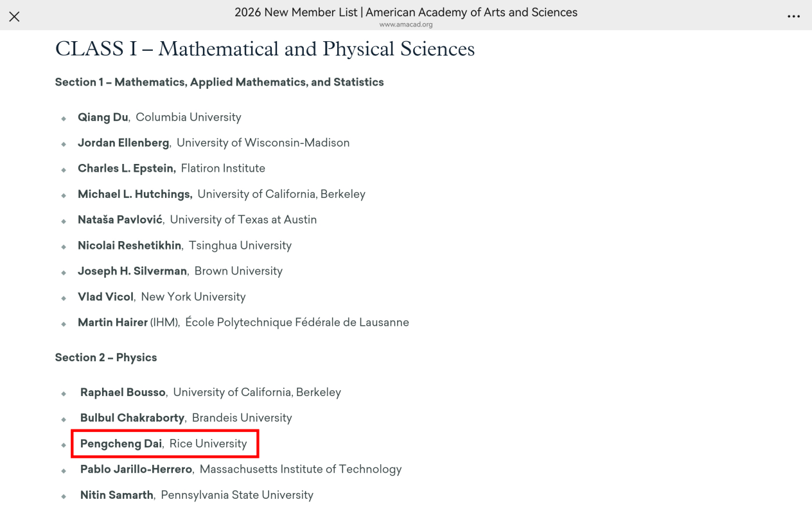Tap highlighted Pengcheng Dai, Rice University
This screenshot has height=513, width=812.
click(x=163, y=444)
